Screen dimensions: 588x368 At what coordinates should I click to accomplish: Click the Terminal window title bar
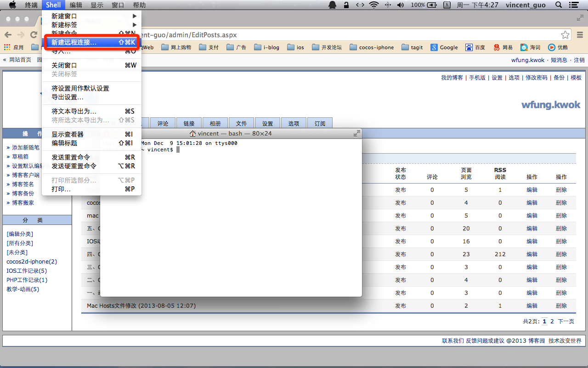(231, 133)
